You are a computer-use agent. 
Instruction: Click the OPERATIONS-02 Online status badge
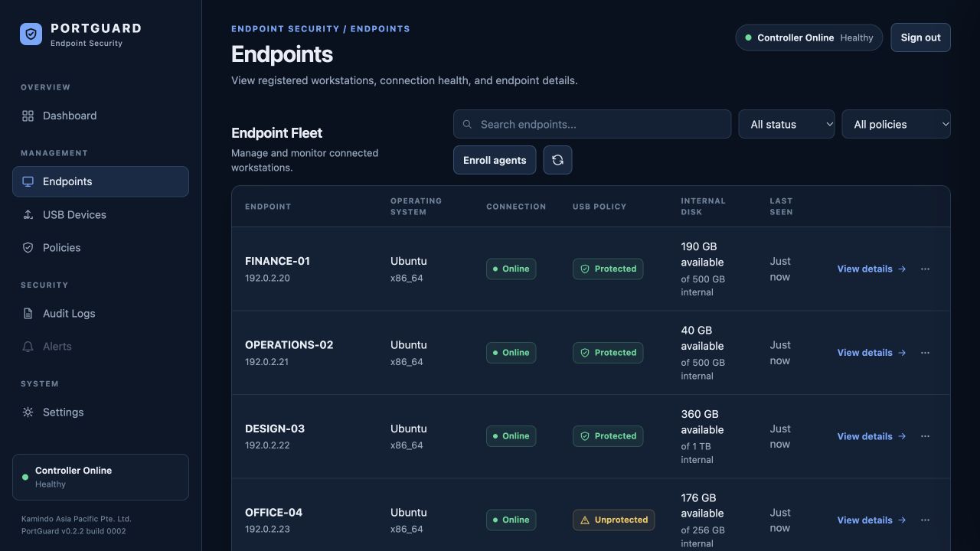[511, 353]
